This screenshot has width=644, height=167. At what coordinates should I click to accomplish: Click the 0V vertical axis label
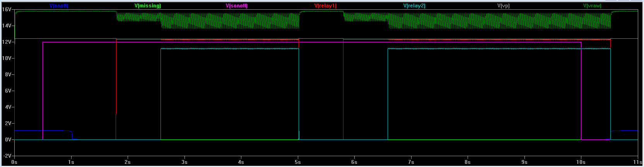8,139
